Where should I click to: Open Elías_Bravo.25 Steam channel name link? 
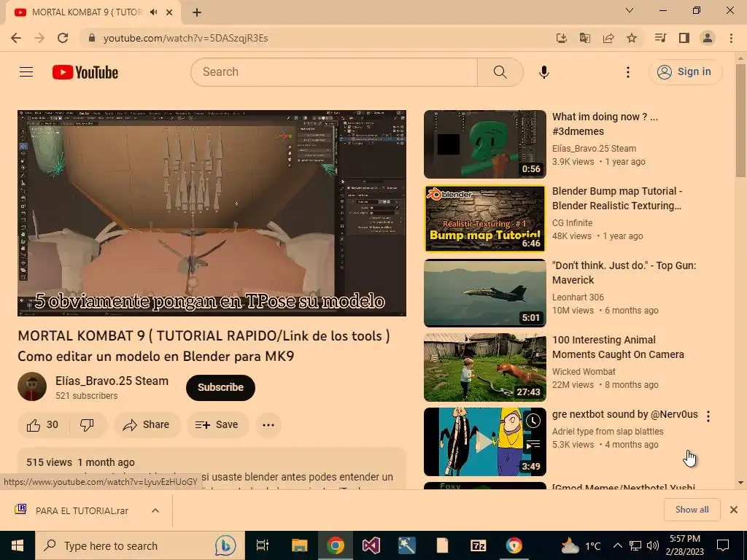click(112, 381)
